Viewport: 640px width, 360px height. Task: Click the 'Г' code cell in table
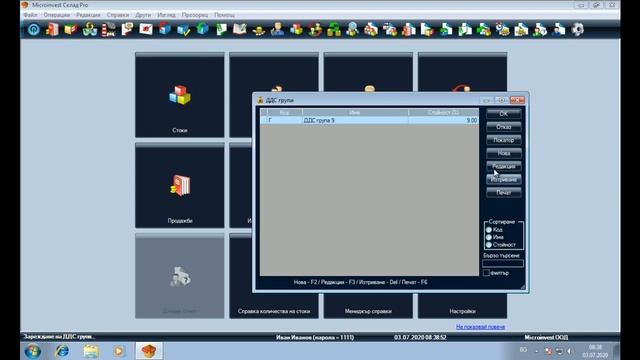coord(284,120)
